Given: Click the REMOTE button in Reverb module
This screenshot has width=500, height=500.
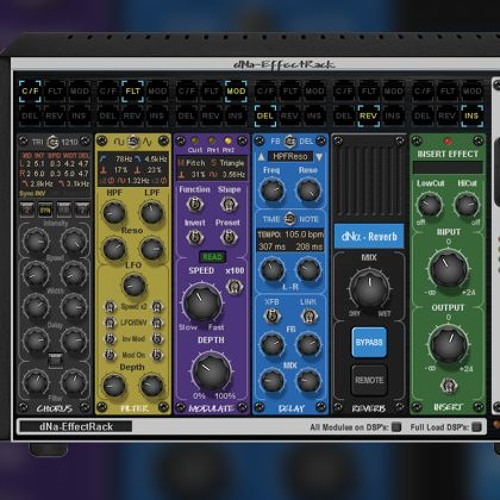Looking at the screenshot, I should pyautogui.click(x=369, y=380).
